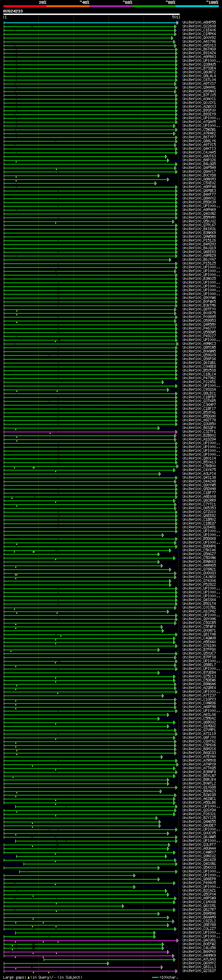Click the purple alignment bar for UniRef100_C3ZTF1

tap(90, 432)
